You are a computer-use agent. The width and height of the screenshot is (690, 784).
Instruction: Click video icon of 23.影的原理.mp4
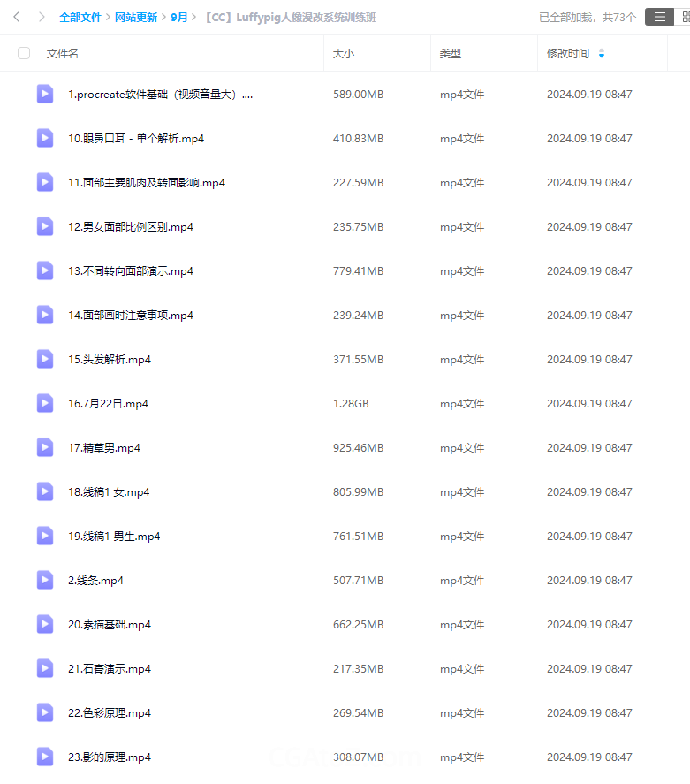(45, 757)
